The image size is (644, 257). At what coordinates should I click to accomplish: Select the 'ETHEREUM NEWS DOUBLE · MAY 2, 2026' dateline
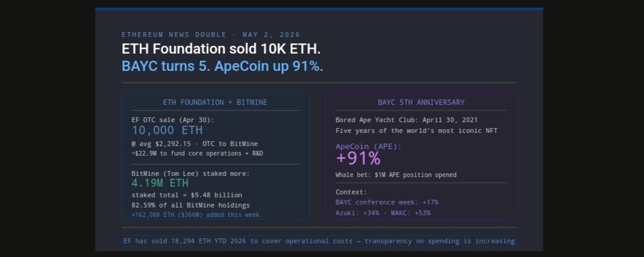pos(210,35)
